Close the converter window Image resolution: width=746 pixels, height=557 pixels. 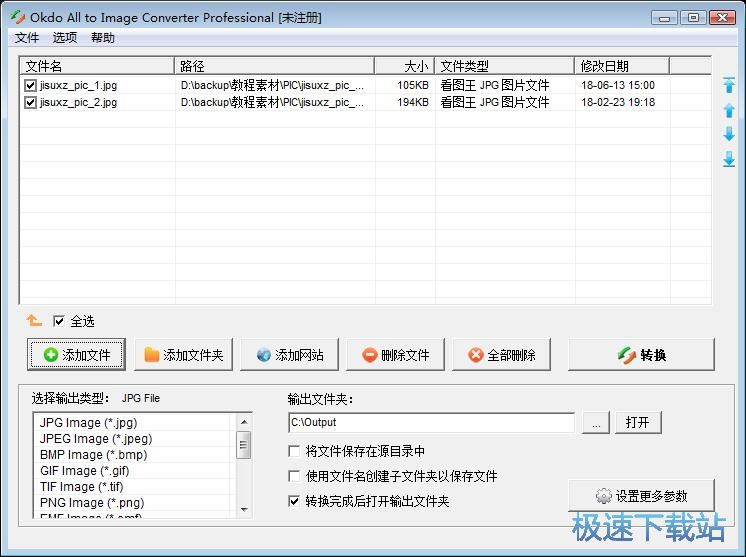722,18
